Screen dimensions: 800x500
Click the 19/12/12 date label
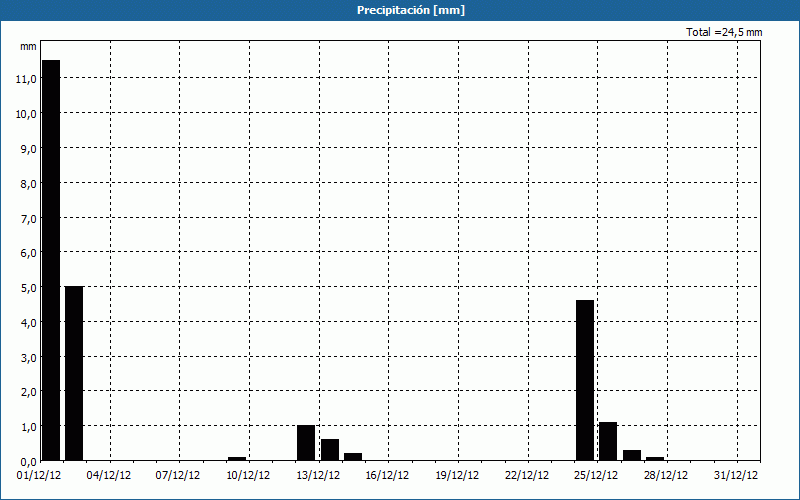click(x=457, y=476)
